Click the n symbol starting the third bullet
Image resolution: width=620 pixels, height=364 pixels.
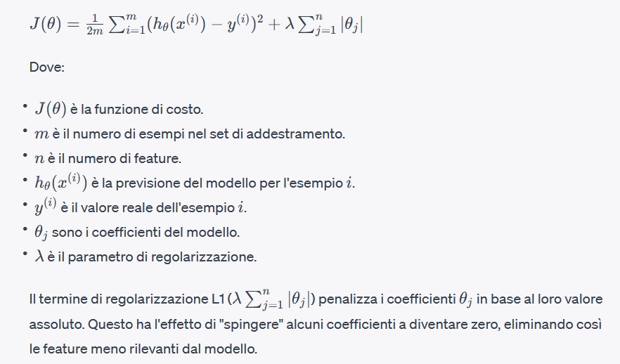(39, 158)
